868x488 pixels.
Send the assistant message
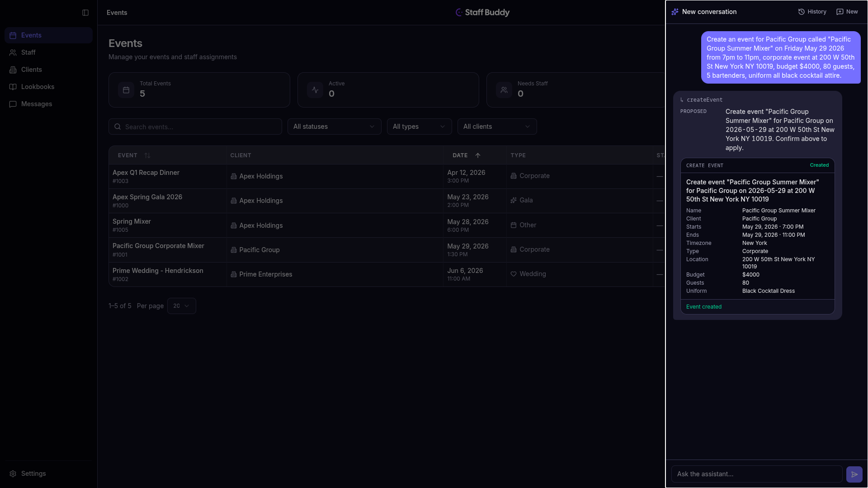pyautogui.click(x=854, y=474)
